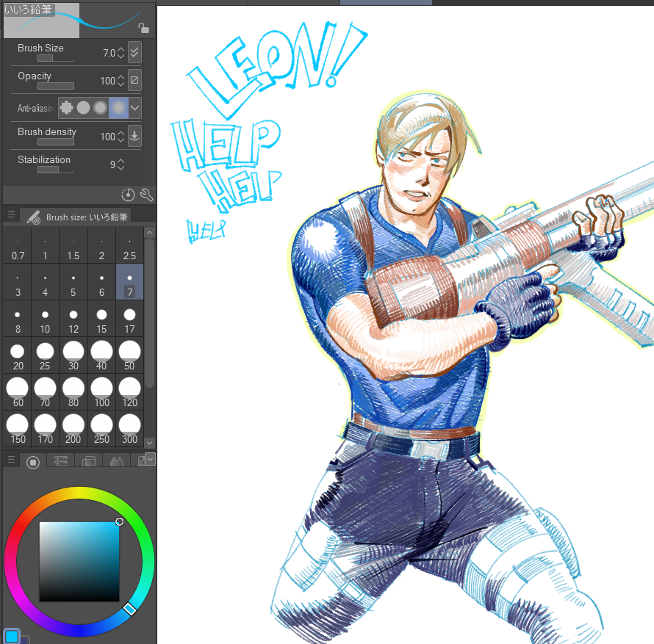Choose brush size preset 300
Image resolution: width=654 pixels, height=644 pixels.
(x=130, y=429)
